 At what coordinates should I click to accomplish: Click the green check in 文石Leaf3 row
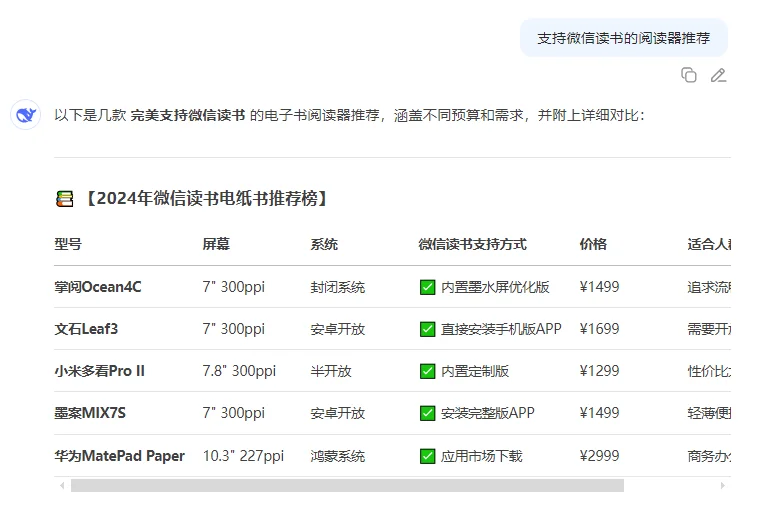click(x=427, y=329)
